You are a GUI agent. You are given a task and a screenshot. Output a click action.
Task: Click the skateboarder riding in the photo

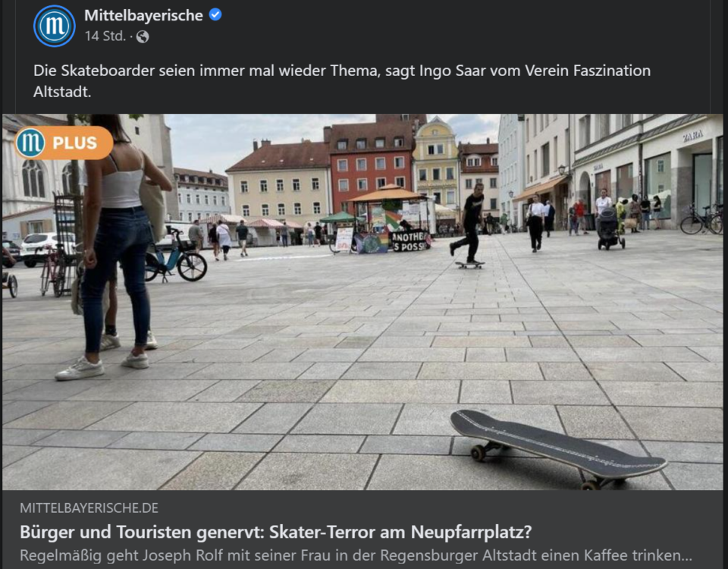[x=469, y=225]
